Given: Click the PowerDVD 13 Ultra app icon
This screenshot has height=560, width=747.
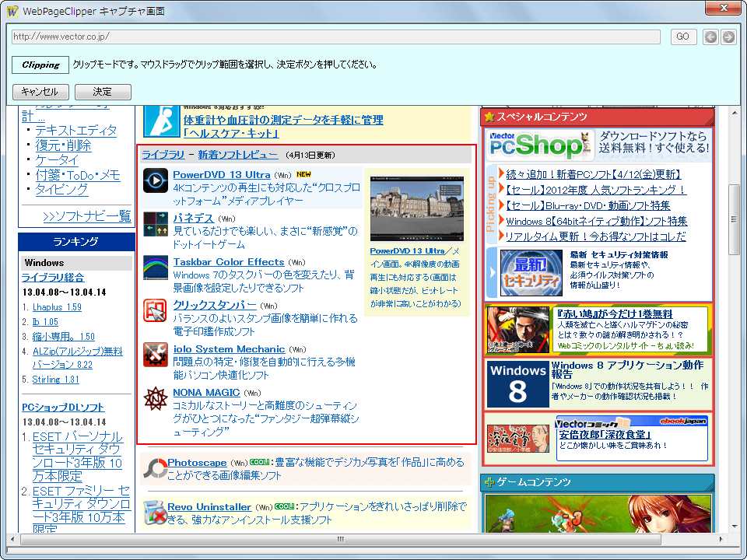Looking at the screenshot, I should point(156,180).
